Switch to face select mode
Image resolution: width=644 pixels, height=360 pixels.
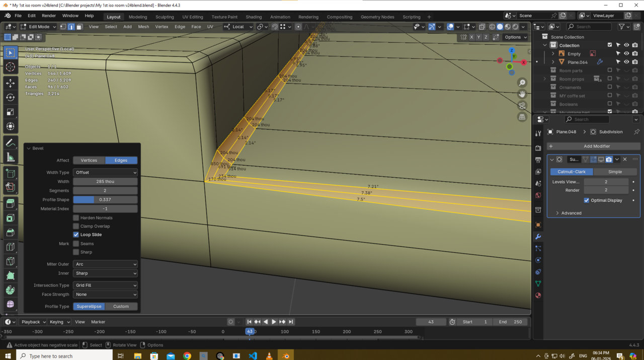[79, 27]
